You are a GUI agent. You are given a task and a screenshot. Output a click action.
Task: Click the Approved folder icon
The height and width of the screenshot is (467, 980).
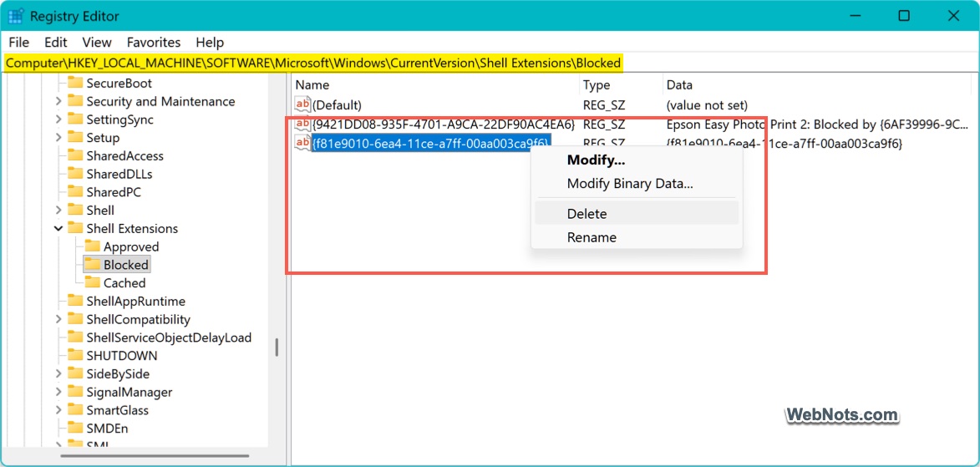[93, 246]
